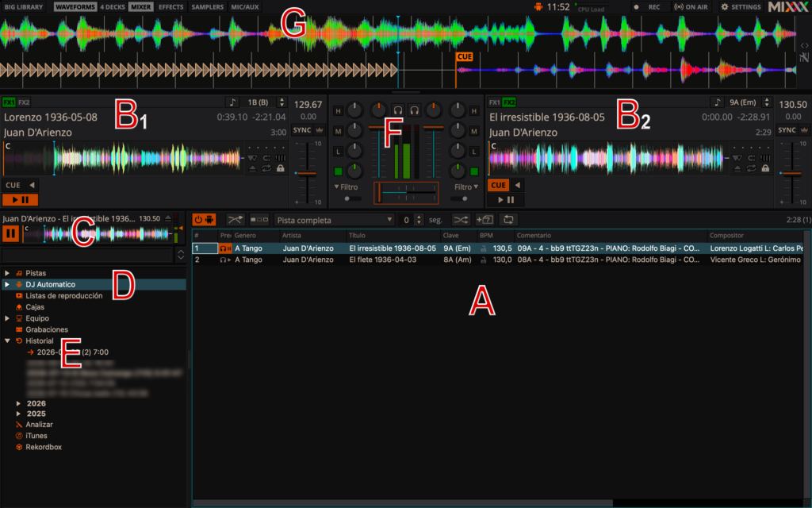
Task: Expand the 2026 history folder
Action: (19, 403)
